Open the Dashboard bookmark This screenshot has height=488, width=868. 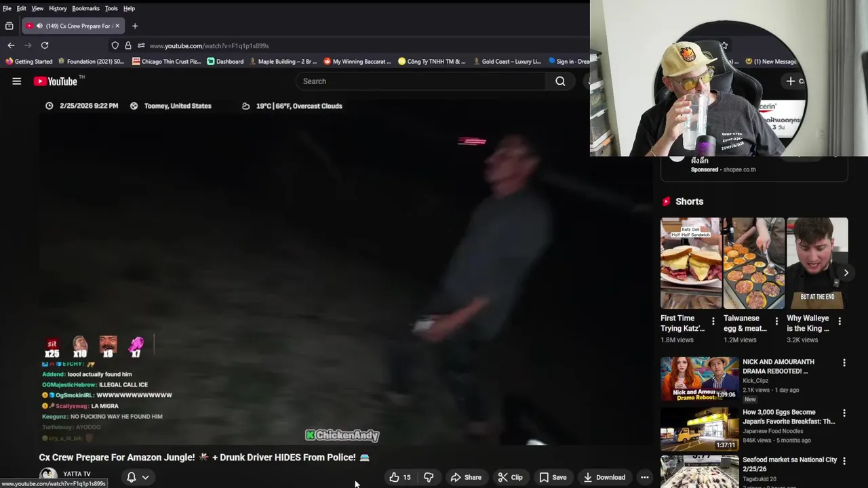pyautogui.click(x=225, y=62)
